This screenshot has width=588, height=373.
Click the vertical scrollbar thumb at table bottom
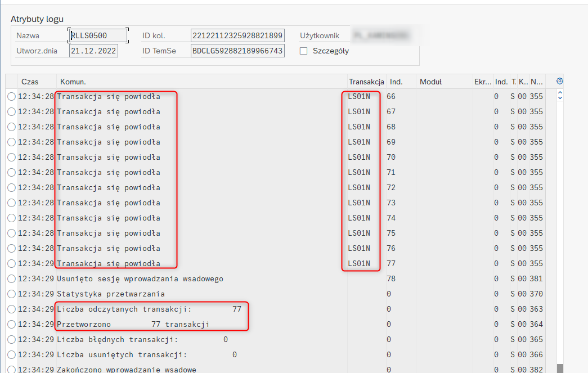pos(559,368)
